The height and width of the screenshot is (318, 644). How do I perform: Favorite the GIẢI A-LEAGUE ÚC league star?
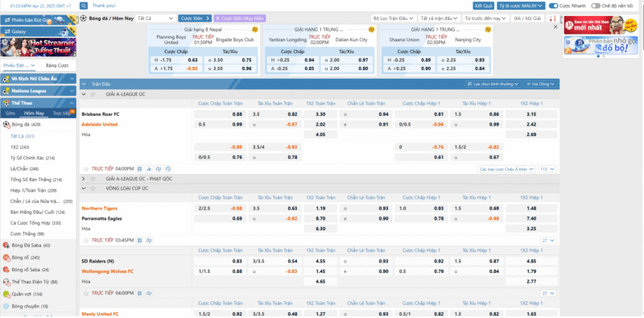point(93,94)
